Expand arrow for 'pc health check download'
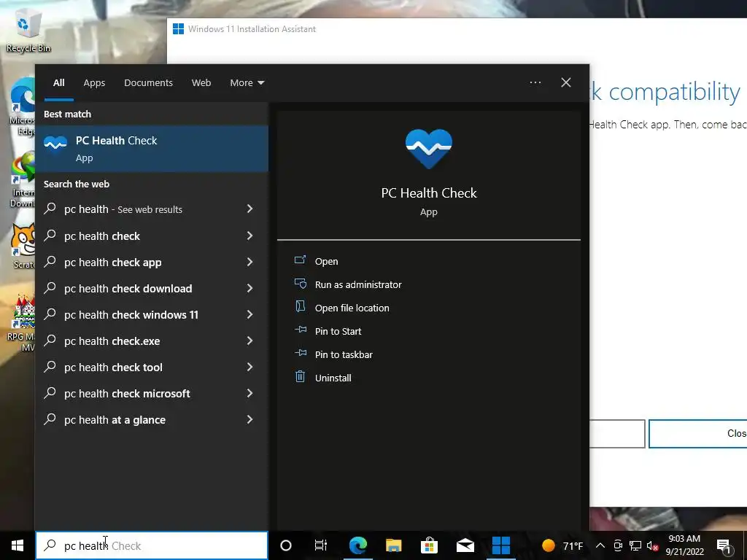The width and height of the screenshot is (747, 560). tap(249, 287)
